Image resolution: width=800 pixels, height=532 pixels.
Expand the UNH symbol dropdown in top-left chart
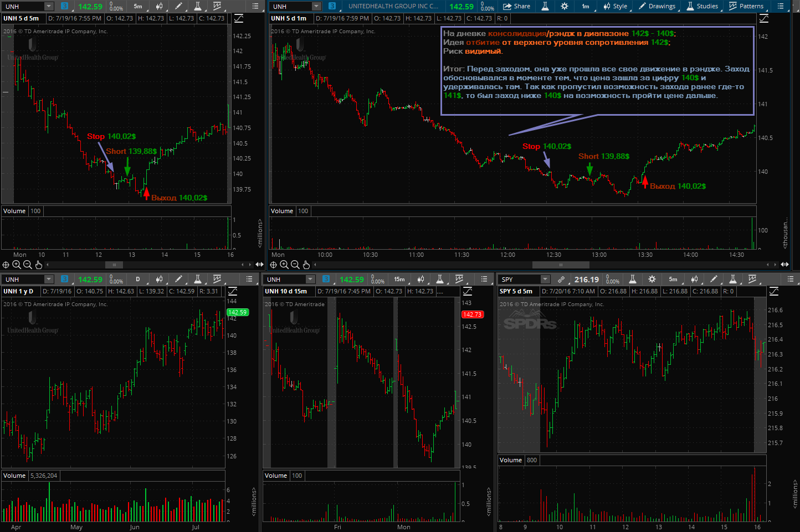click(49, 7)
